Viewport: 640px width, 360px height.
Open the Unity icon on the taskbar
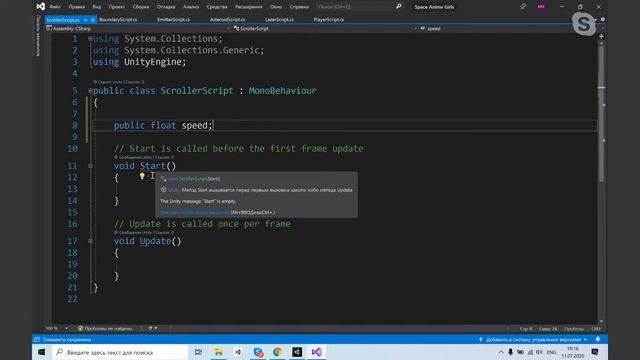[297, 352]
